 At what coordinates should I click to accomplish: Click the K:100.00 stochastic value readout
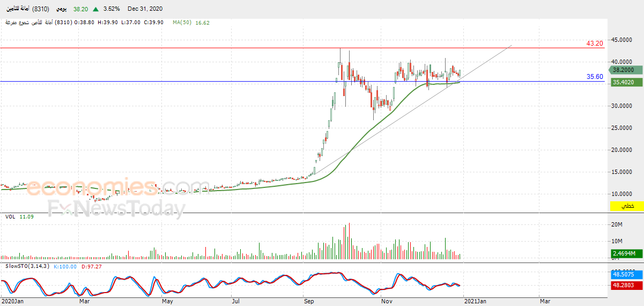pyautogui.click(x=65, y=266)
